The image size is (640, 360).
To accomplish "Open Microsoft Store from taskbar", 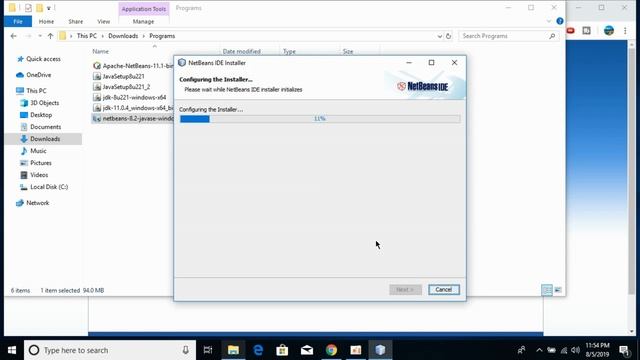I will coord(282,350).
